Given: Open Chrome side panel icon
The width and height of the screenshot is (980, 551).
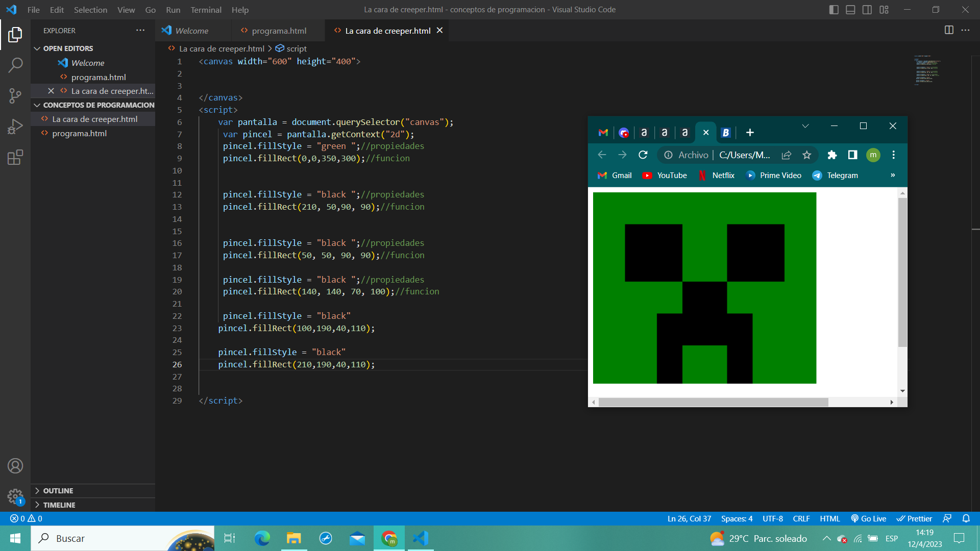Looking at the screenshot, I should click(x=852, y=155).
